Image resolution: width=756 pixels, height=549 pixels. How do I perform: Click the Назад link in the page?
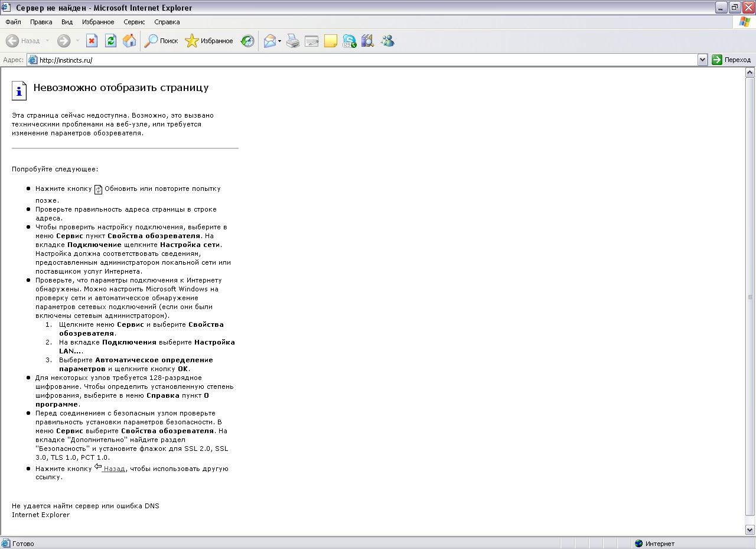[x=114, y=469]
